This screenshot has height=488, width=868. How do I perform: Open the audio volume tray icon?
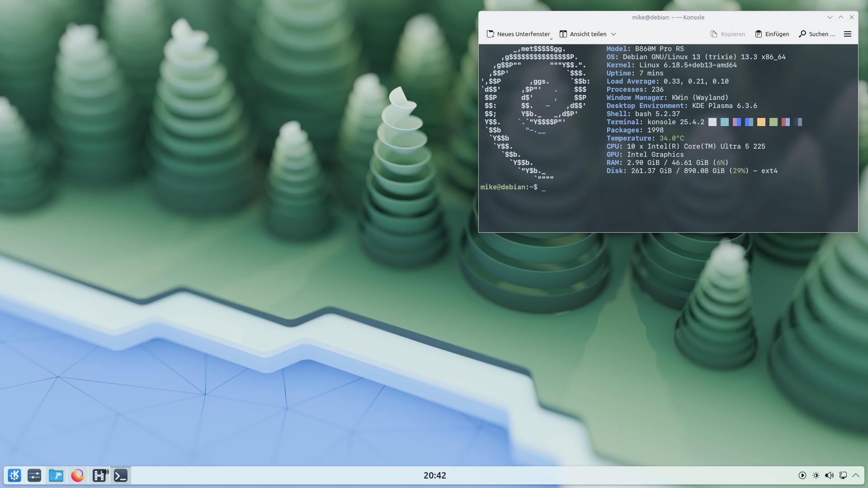tap(829, 475)
